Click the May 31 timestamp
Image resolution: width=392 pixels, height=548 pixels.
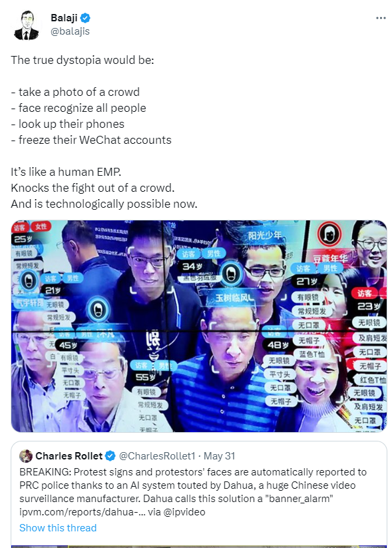[x=219, y=455]
